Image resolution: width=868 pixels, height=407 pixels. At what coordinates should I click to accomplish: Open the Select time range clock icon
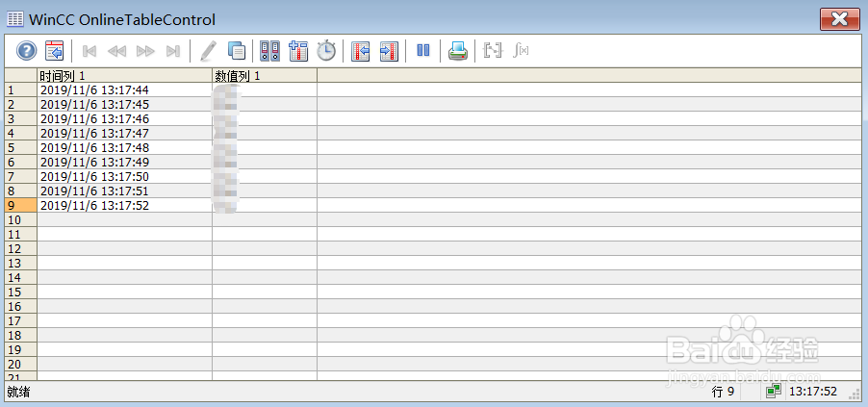[326, 51]
